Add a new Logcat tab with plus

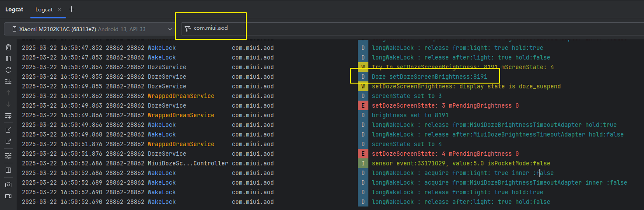[72, 9]
